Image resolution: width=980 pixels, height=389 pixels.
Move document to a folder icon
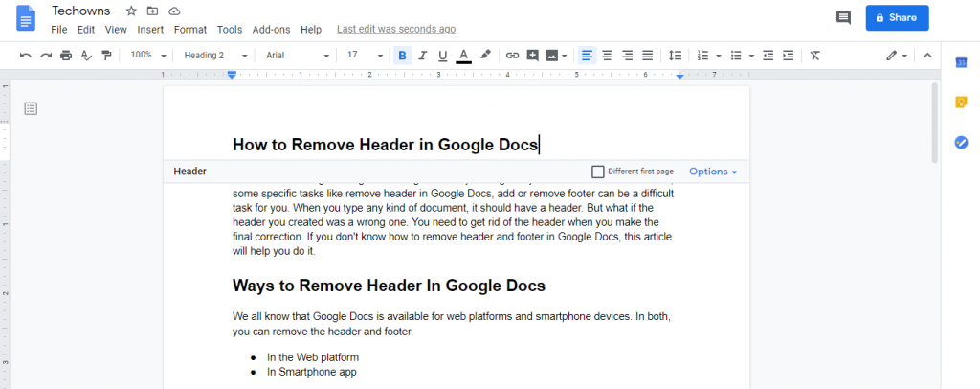point(152,11)
